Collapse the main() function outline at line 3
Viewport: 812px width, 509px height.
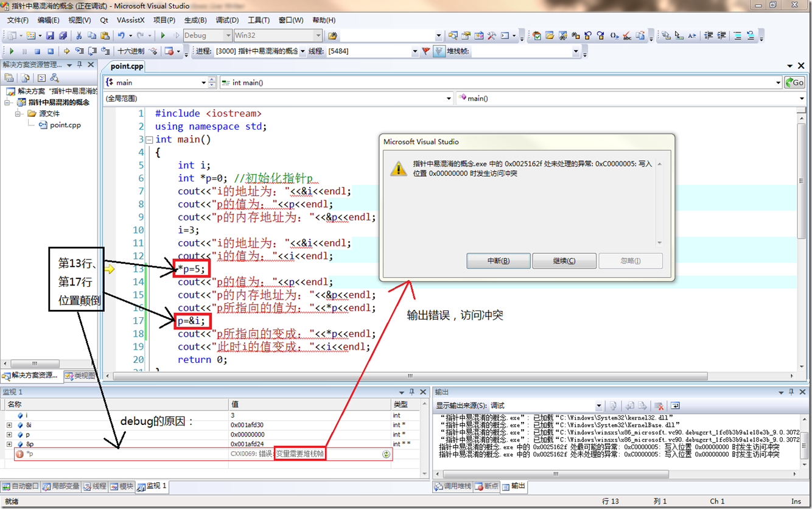pyautogui.click(x=149, y=140)
